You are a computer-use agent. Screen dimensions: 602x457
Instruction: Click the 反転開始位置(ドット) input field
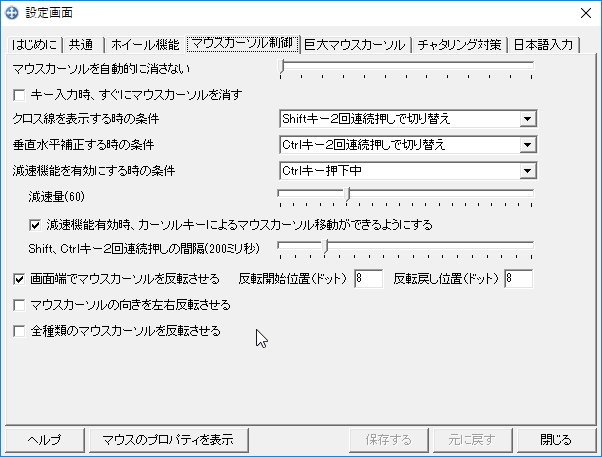click(368, 279)
